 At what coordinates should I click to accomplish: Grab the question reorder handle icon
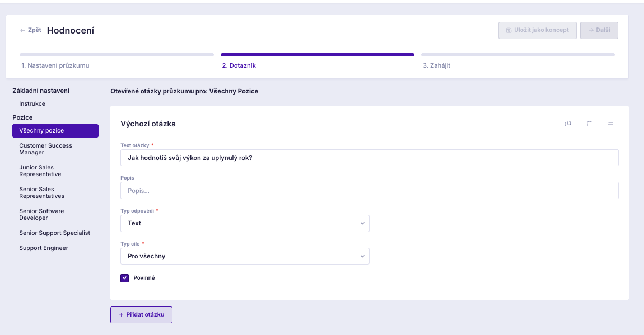tap(610, 124)
